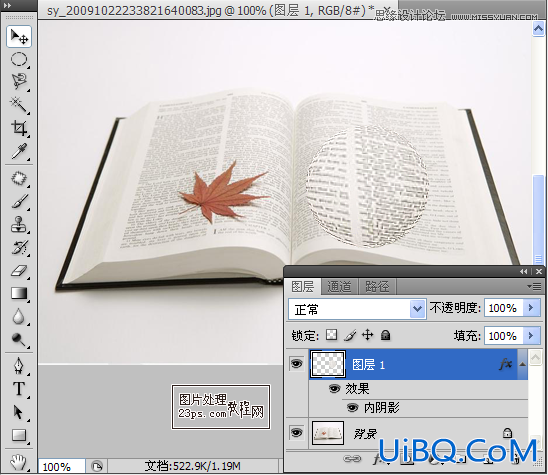Select the Pen tool
Viewport: 548px width, 475px height.
[x=19, y=366]
